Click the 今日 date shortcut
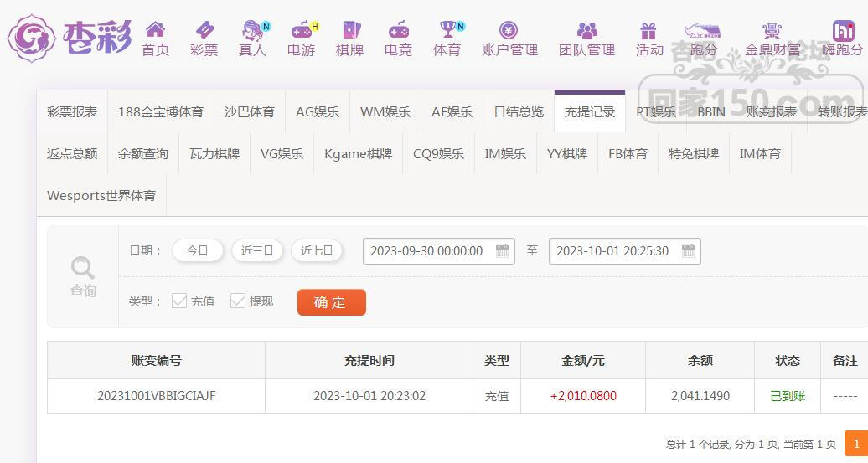 point(198,250)
